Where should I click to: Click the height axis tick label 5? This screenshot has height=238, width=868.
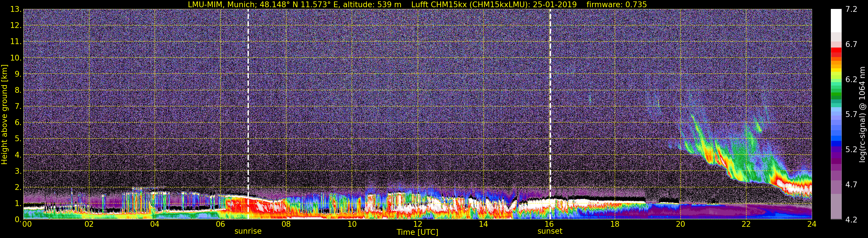18,139
